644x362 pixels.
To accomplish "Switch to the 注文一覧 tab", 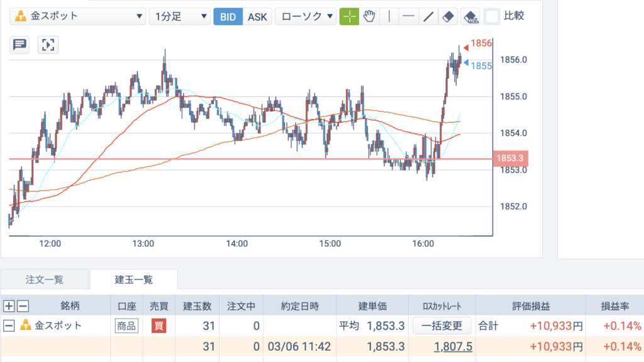I will tap(45, 280).
